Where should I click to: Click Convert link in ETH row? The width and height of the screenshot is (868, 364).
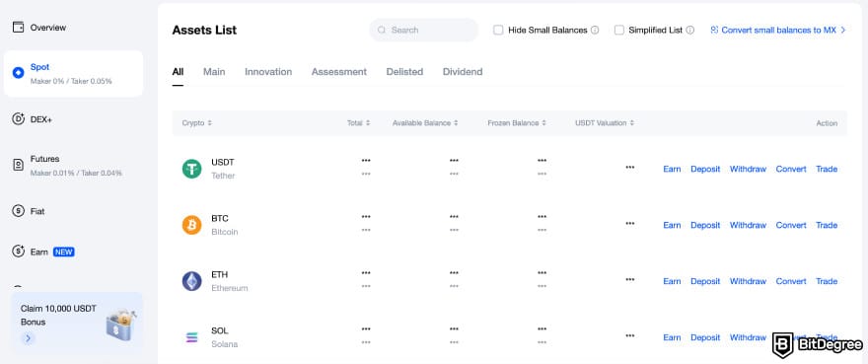(791, 281)
